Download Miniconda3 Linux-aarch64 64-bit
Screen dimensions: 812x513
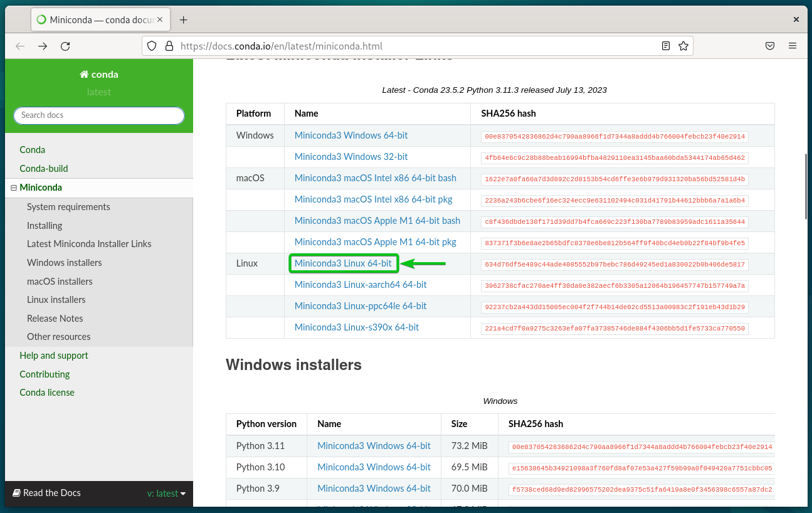361,285
